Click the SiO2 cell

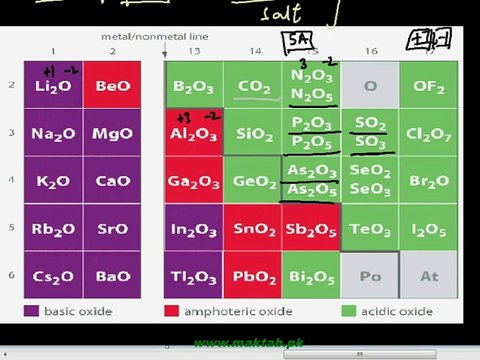[x=253, y=132]
